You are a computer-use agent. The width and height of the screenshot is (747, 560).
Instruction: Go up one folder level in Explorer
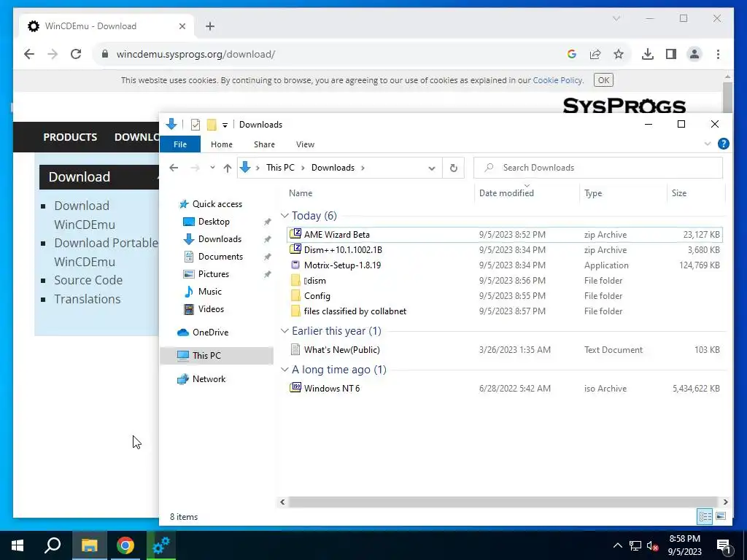[x=228, y=168]
